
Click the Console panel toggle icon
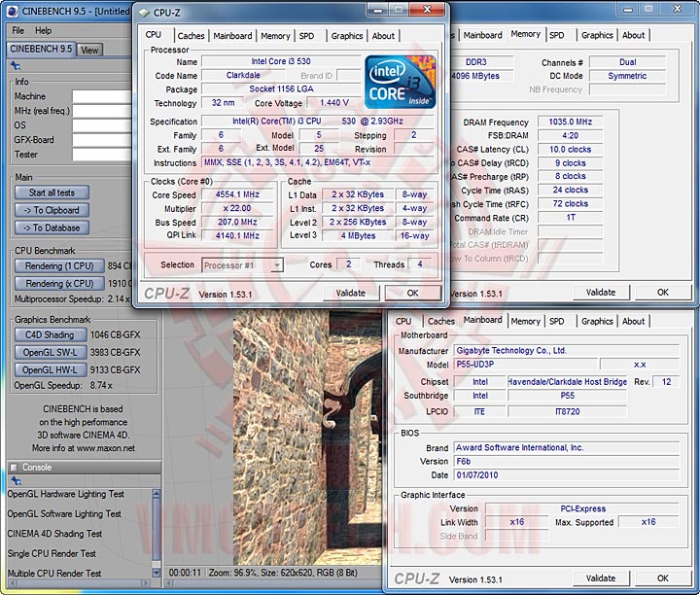pyautogui.click(x=14, y=468)
